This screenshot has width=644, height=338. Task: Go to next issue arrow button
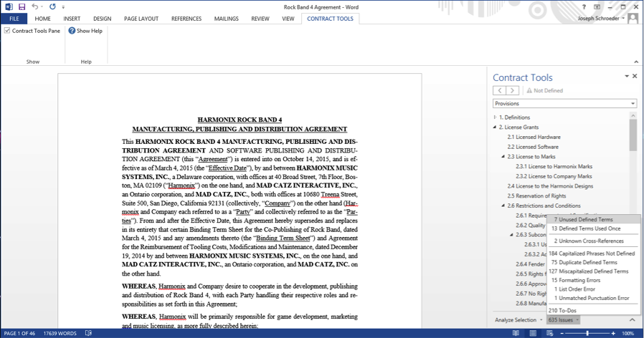point(512,90)
